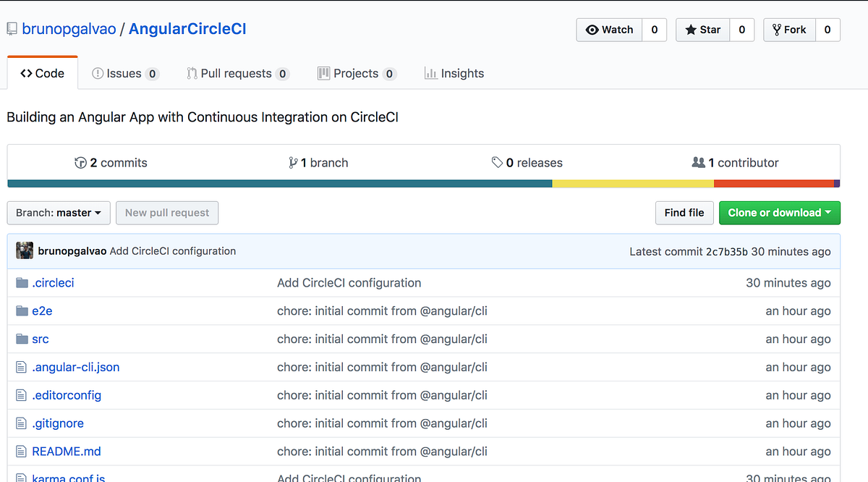Open the green 'Clone or download' dropdown
Viewport: 868px width, 482px height.
pyautogui.click(x=779, y=213)
